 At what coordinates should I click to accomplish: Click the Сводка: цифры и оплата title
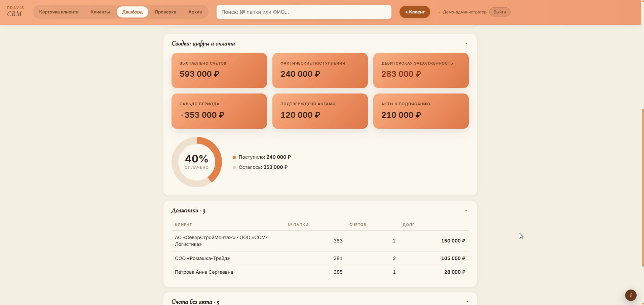(203, 44)
